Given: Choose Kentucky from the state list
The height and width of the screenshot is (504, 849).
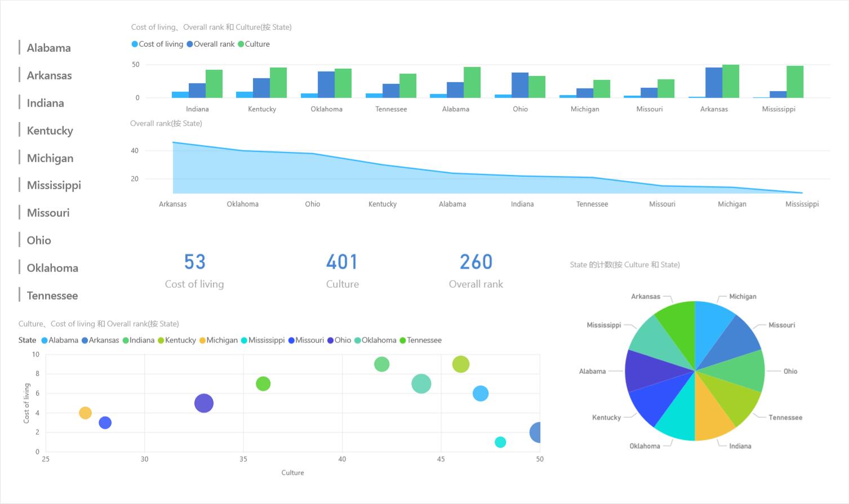Looking at the screenshot, I should [50, 131].
